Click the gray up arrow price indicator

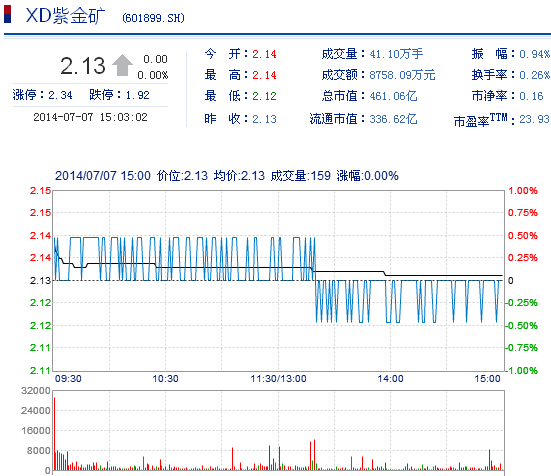(x=122, y=65)
